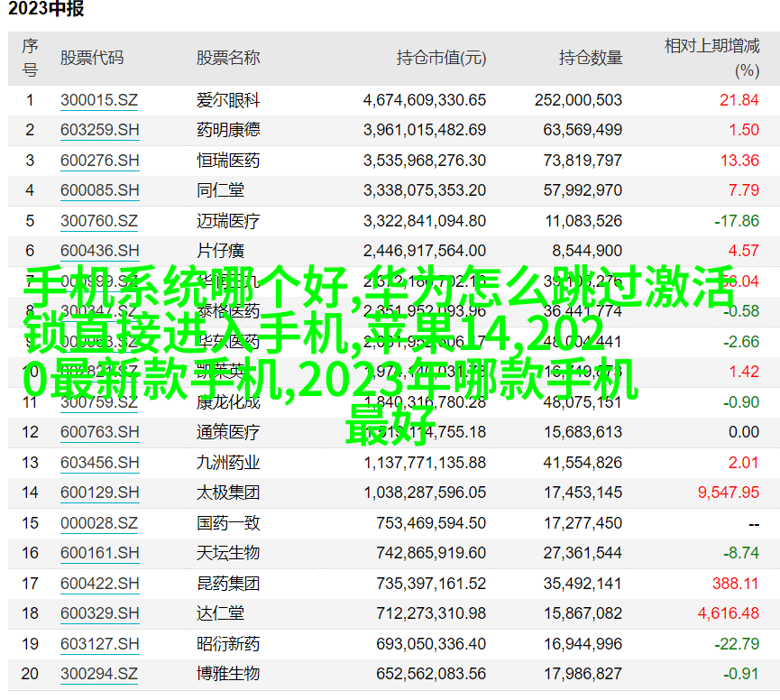This screenshot has width=780, height=700.
Task: Open stock code 600422.SH
Action: [x=99, y=584]
